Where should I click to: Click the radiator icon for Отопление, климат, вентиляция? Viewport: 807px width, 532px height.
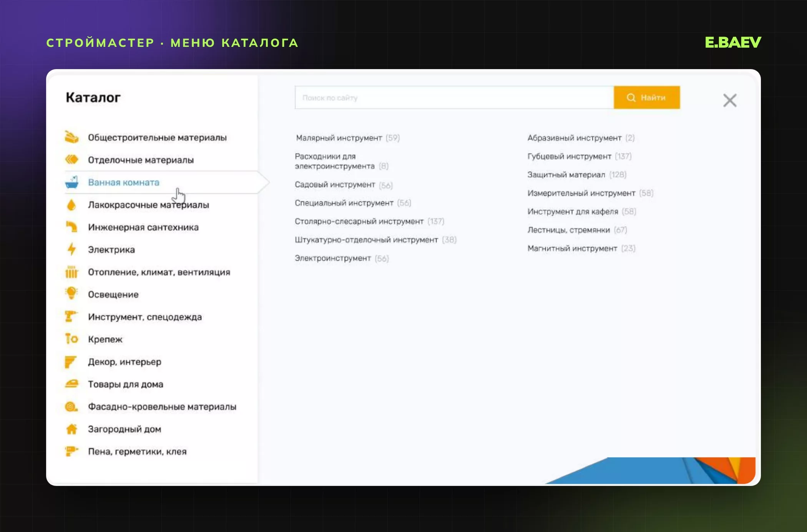pyautogui.click(x=71, y=272)
